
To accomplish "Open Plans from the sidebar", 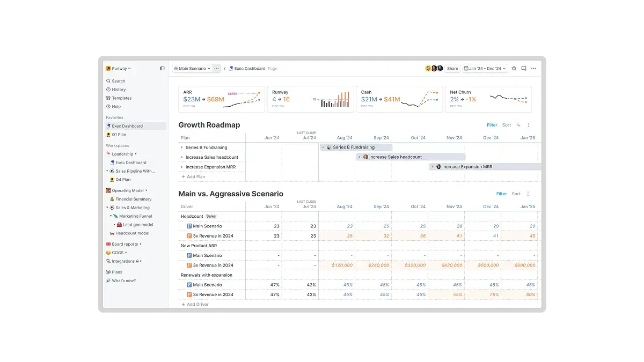I will click(114, 272).
